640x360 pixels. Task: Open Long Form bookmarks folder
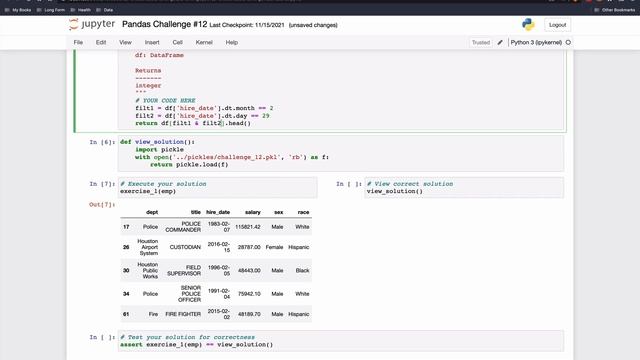51,10
